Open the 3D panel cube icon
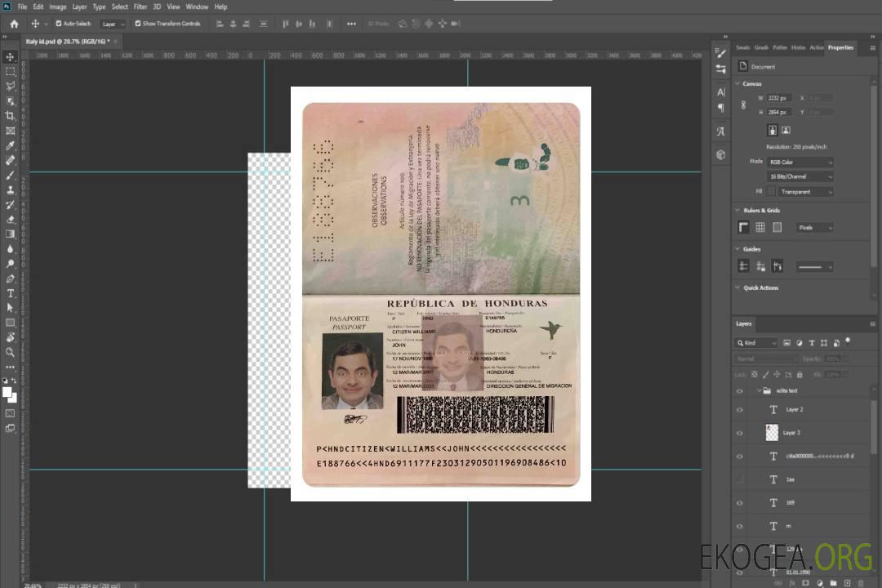This screenshot has width=882, height=588. [x=720, y=154]
